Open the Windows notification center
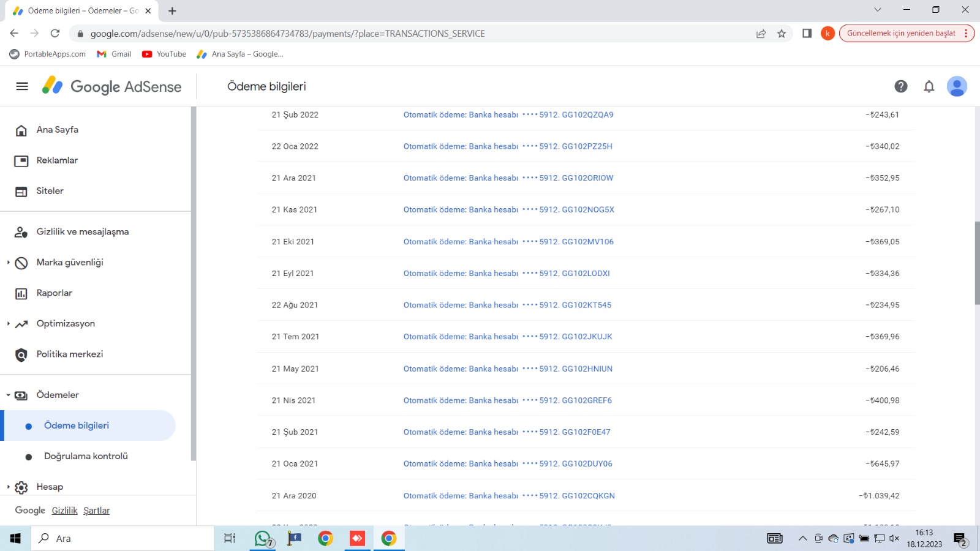 coord(960,539)
